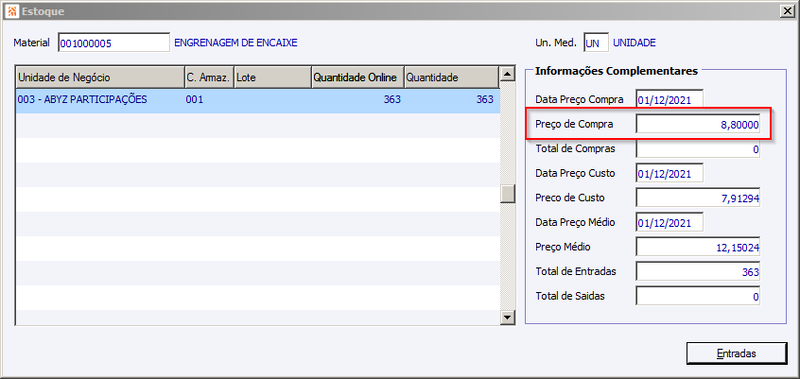800x379 pixels.
Task: Click the Quantidade Online column header
Action: 358,77
